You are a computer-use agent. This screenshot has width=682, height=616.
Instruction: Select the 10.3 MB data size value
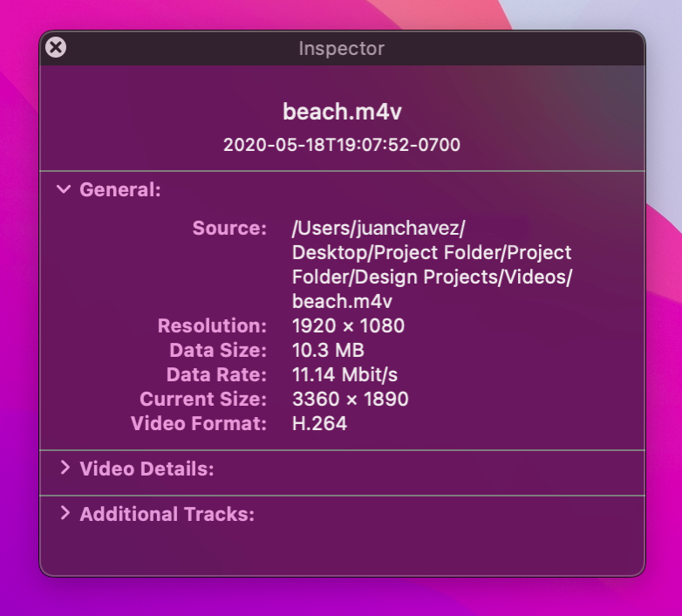[x=328, y=350]
